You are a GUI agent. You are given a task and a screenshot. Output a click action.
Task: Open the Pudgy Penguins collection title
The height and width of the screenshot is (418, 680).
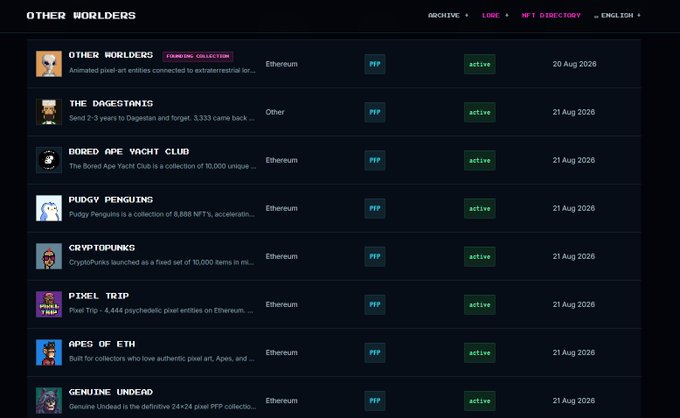(111, 200)
